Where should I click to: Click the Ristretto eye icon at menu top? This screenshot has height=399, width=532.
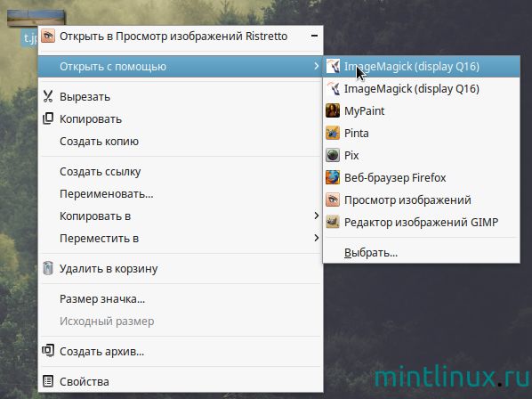(x=48, y=36)
